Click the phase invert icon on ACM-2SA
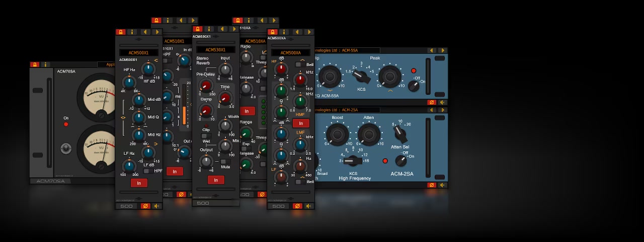Viewport: 644px width, 242px height. coord(431,186)
